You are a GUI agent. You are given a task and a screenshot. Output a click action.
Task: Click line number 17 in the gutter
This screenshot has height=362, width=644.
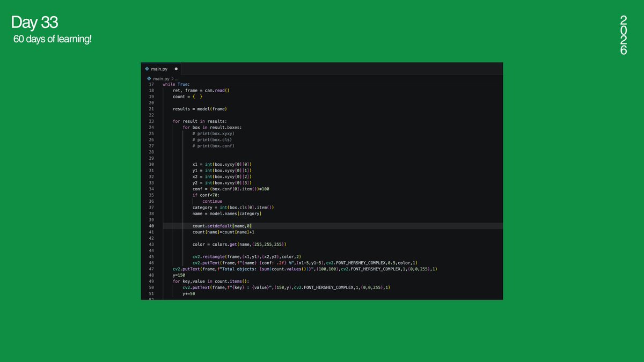coord(151,84)
